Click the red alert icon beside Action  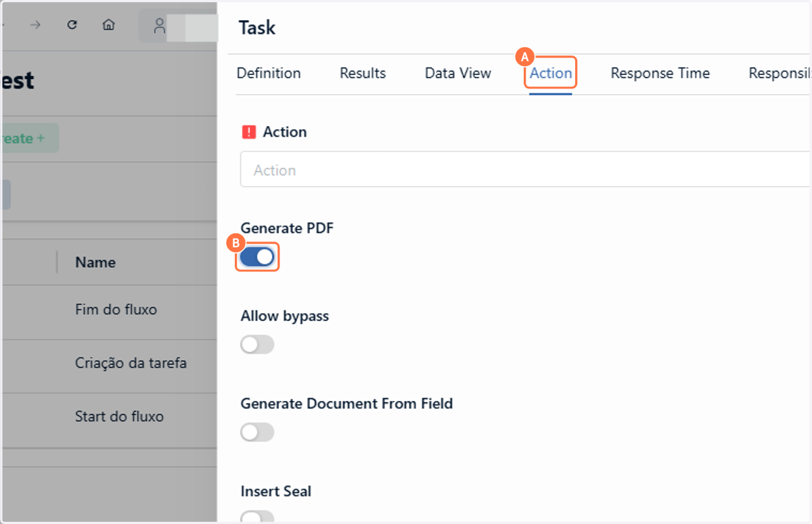(x=248, y=132)
